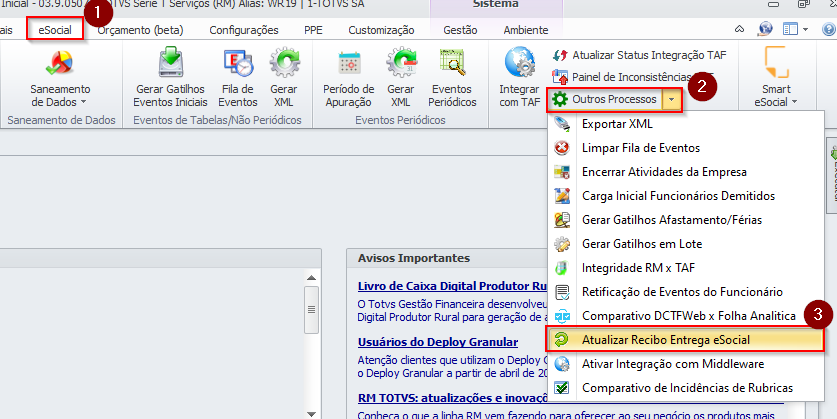This screenshot has width=837, height=419.
Task: Open the Ambiente tab
Action: point(526,30)
